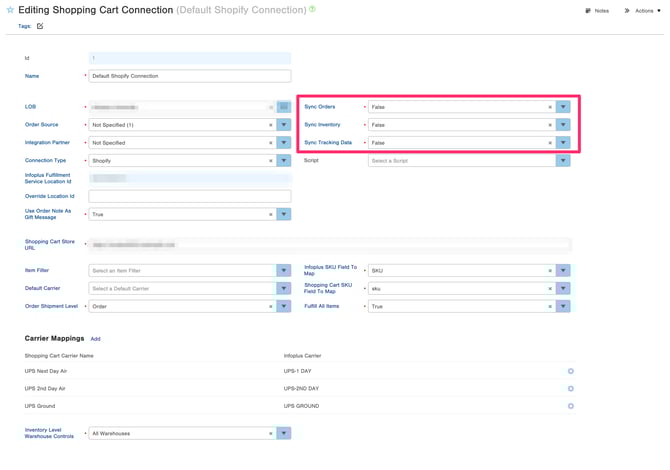This screenshot has width=670, height=470.
Task: Open gear options for UPS Next Day Air
Action: tap(571, 371)
